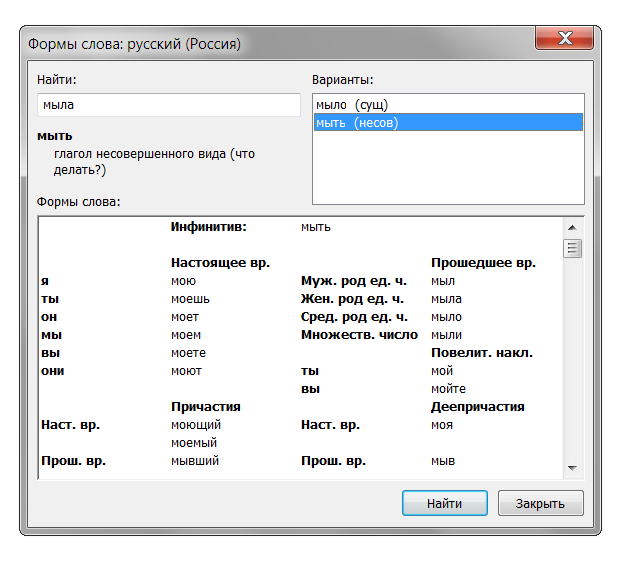This screenshot has width=625, height=567.
Task: Click the imperative form мойте
Action: (448, 389)
